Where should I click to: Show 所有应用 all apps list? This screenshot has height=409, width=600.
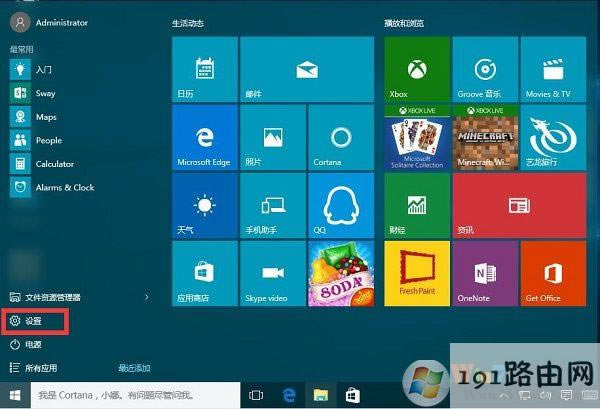[x=40, y=367]
